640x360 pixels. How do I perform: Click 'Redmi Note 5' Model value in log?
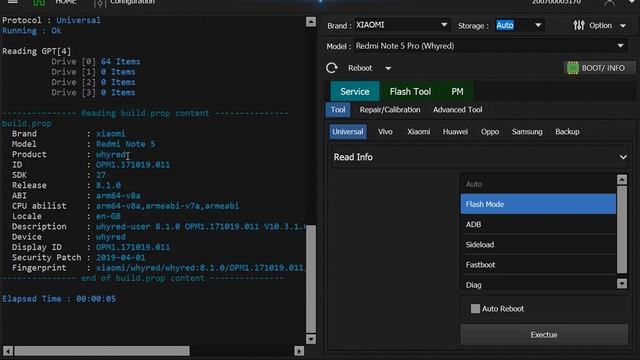pos(125,144)
